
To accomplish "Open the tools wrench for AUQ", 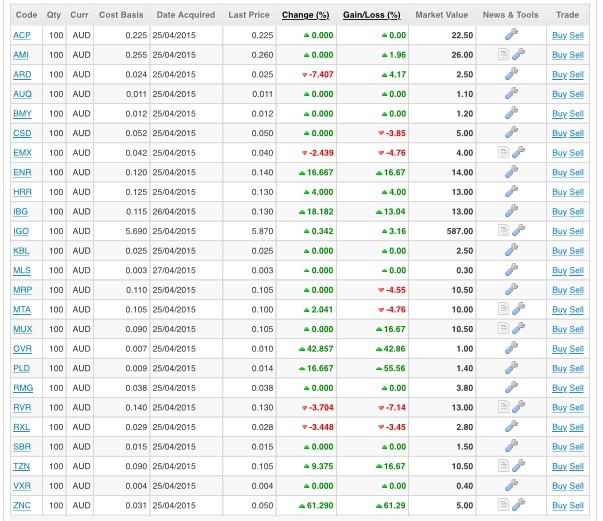I will 511,93.
